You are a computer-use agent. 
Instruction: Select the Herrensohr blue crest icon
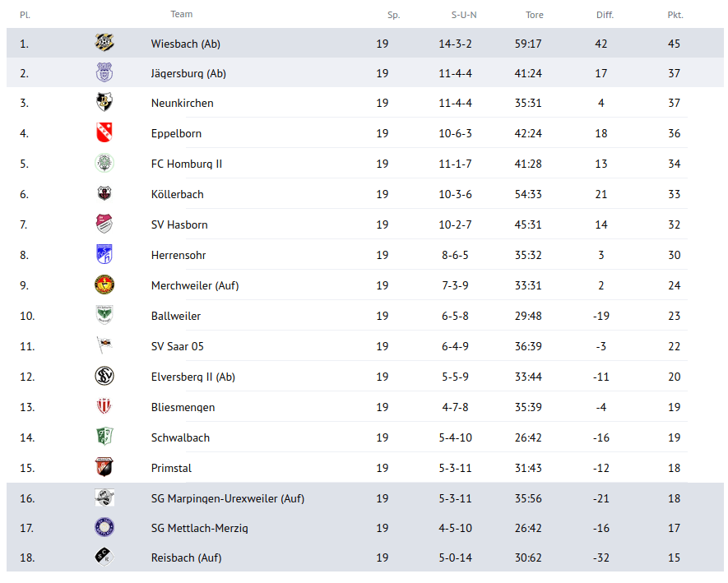104,254
